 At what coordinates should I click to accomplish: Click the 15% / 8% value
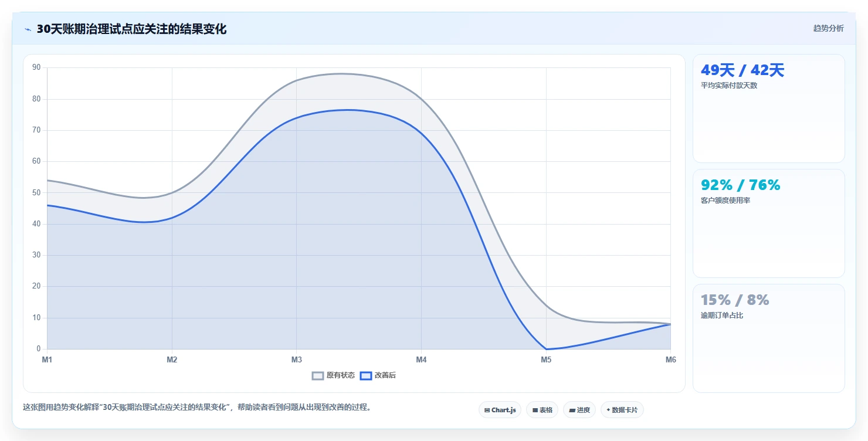(x=734, y=300)
